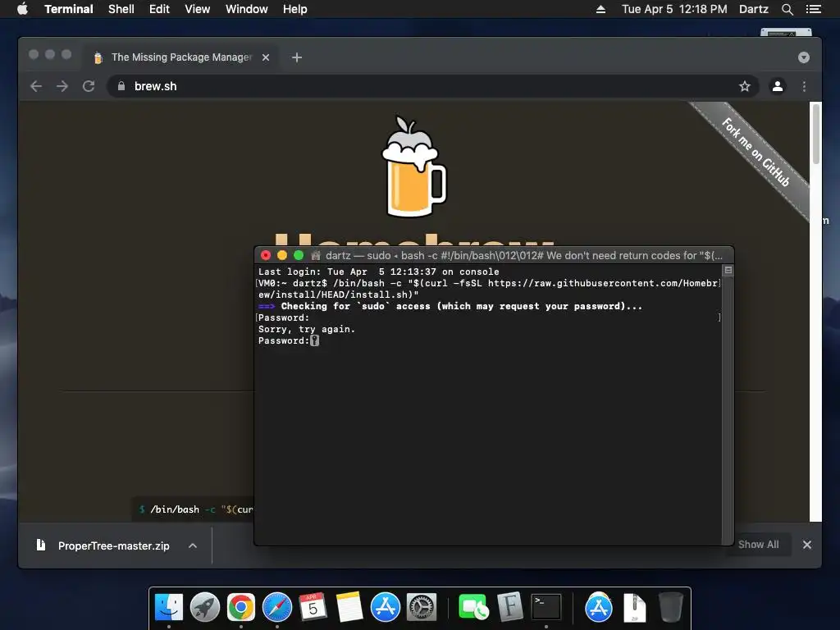
Task: Open the Window menu
Action: (246, 9)
